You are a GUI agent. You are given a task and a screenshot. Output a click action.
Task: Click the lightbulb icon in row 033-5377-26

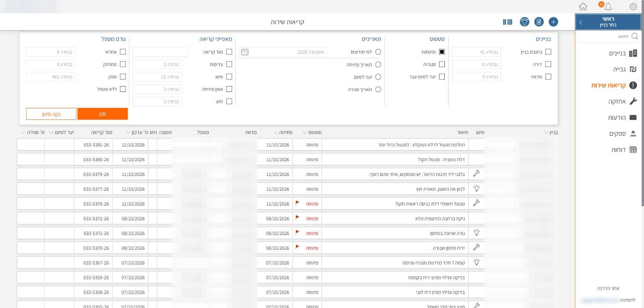coord(476,189)
